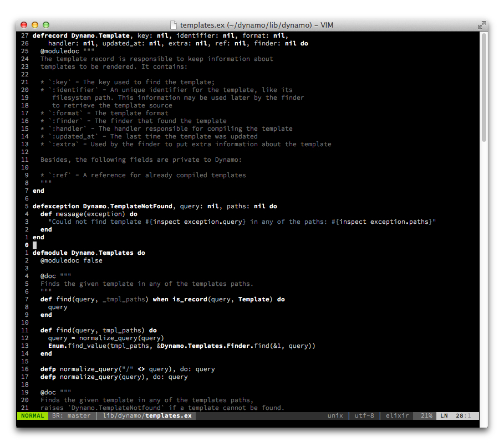
Task: Click the cursor block on line 0
Action: pos(35,245)
